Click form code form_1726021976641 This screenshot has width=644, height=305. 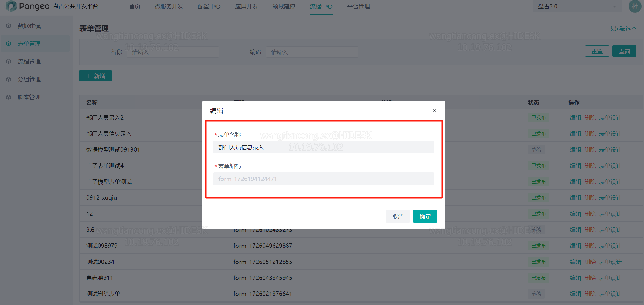pyautogui.click(x=263, y=294)
